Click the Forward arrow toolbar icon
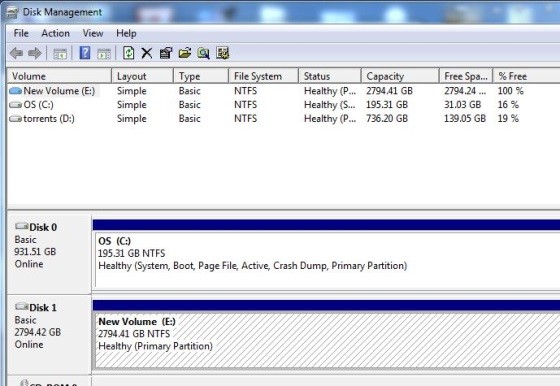Viewport: 560px width, 386px height. [x=35, y=54]
